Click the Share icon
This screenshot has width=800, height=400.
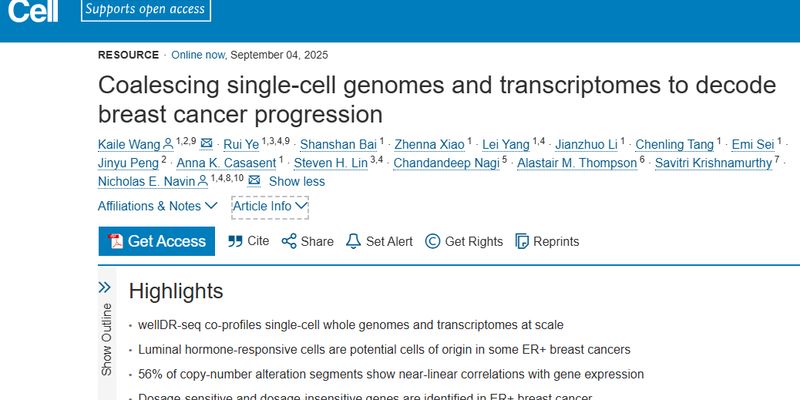289,241
